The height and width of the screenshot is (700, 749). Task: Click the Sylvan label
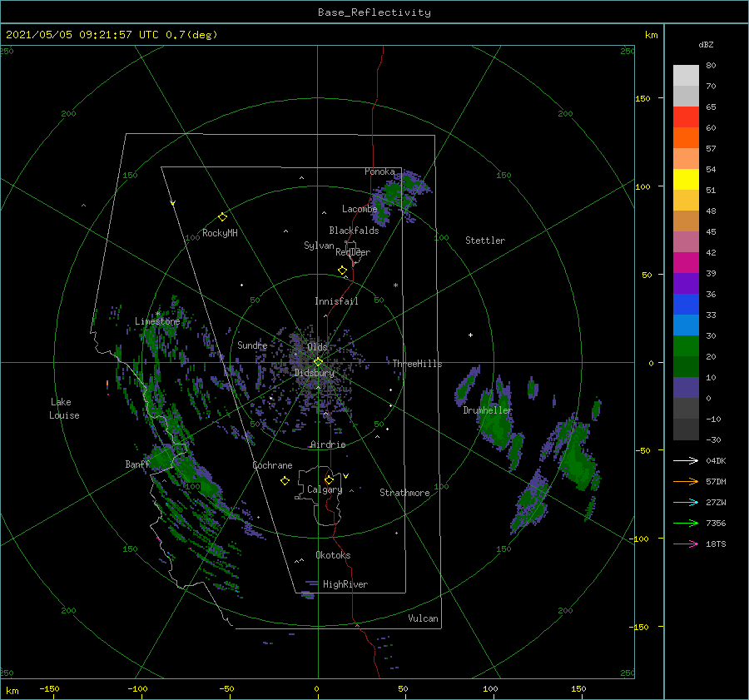[x=319, y=246]
